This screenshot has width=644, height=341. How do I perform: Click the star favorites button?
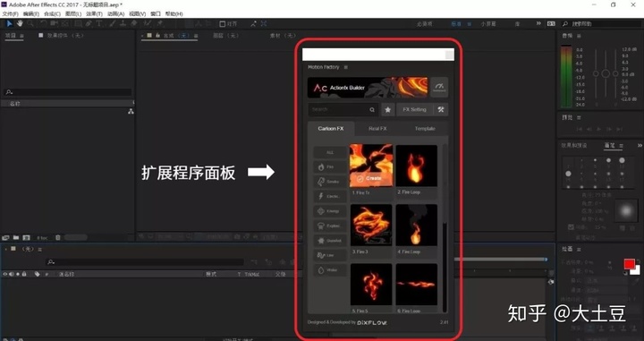[387, 110]
